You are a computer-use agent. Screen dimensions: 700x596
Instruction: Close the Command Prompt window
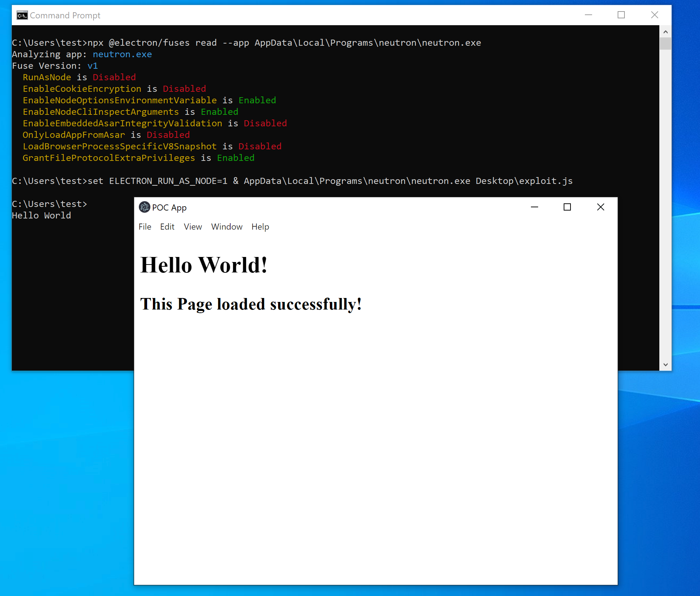click(x=654, y=15)
